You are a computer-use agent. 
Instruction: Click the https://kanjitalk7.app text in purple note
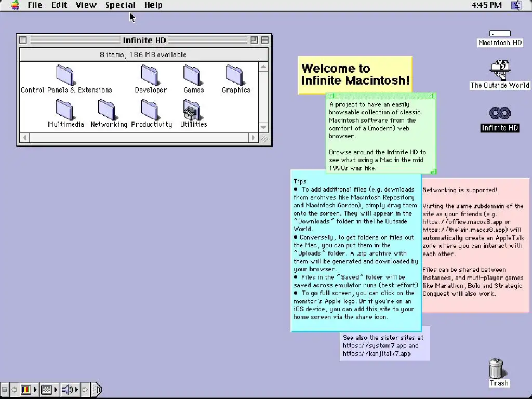[x=377, y=353]
